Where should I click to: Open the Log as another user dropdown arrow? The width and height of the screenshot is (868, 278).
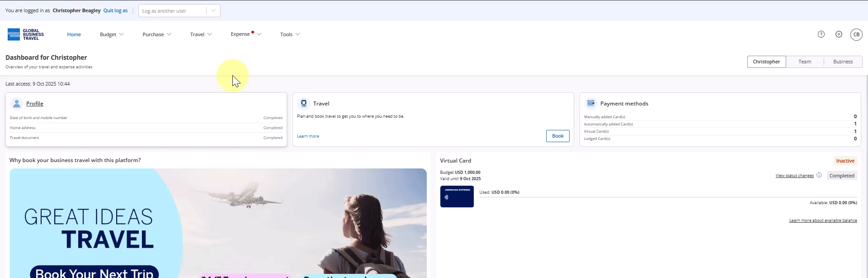coord(213,11)
